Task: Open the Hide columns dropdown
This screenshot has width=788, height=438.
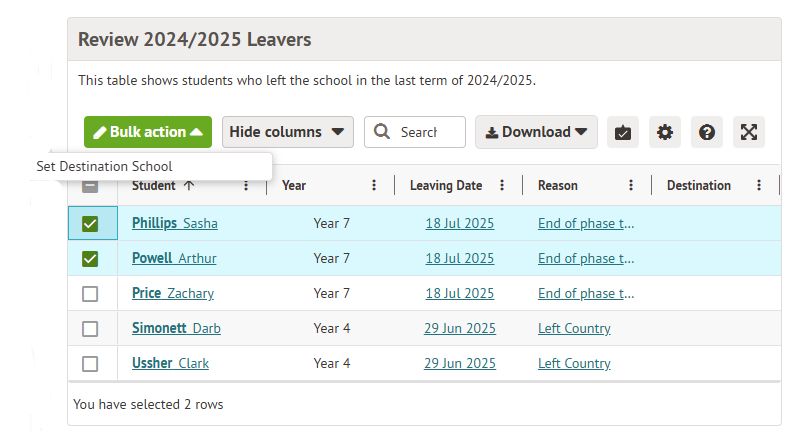Action: (288, 132)
